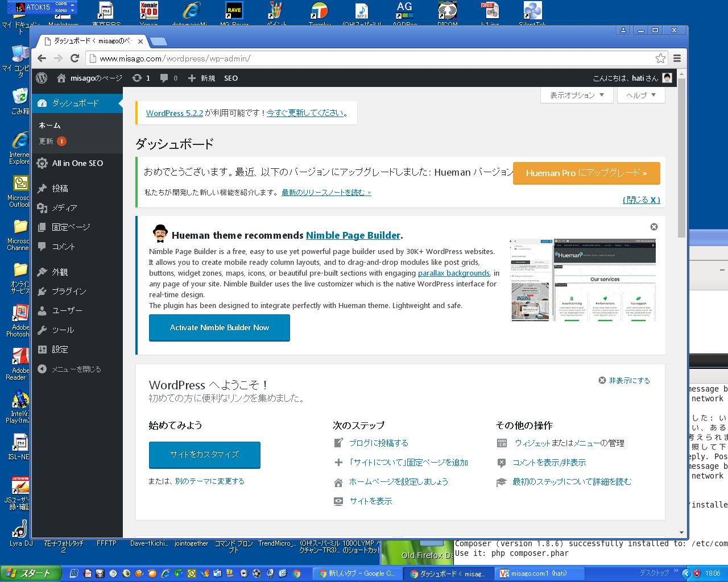728x582 pixels.
Task: Go to 更新 updates submenu item
Action: [x=52, y=141]
